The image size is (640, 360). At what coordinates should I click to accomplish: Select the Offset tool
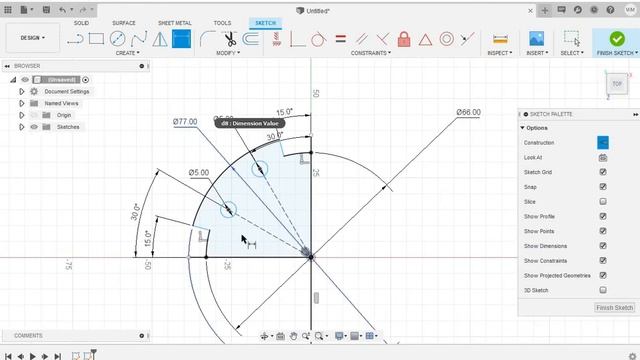(251, 39)
